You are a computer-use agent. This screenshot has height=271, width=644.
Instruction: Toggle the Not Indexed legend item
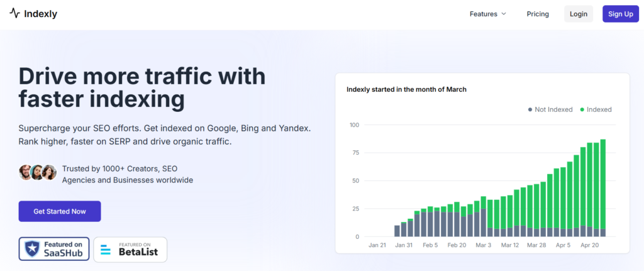tap(550, 109)
